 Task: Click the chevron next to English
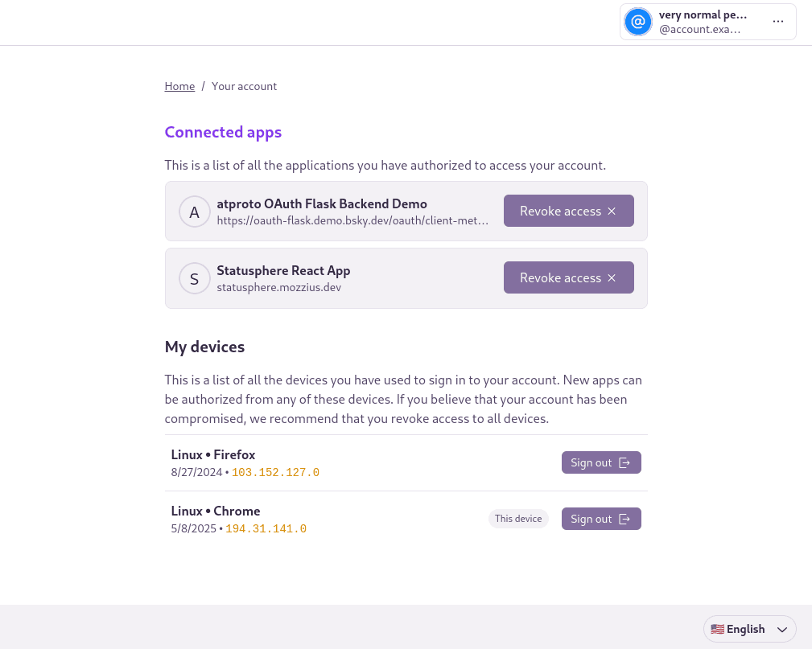point(781,630)
